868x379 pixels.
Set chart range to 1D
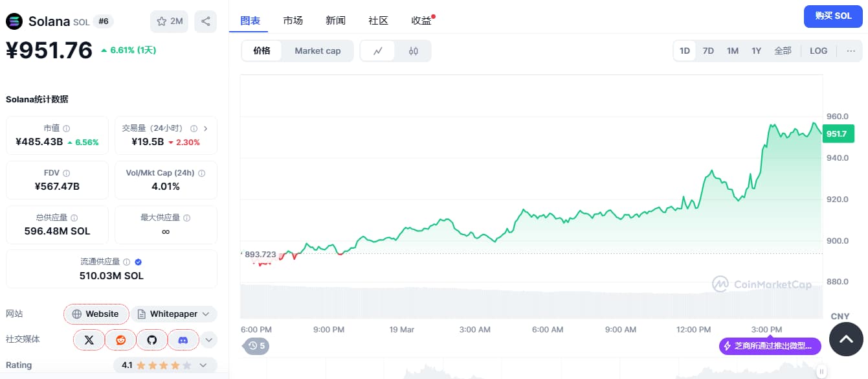point(685,51)
